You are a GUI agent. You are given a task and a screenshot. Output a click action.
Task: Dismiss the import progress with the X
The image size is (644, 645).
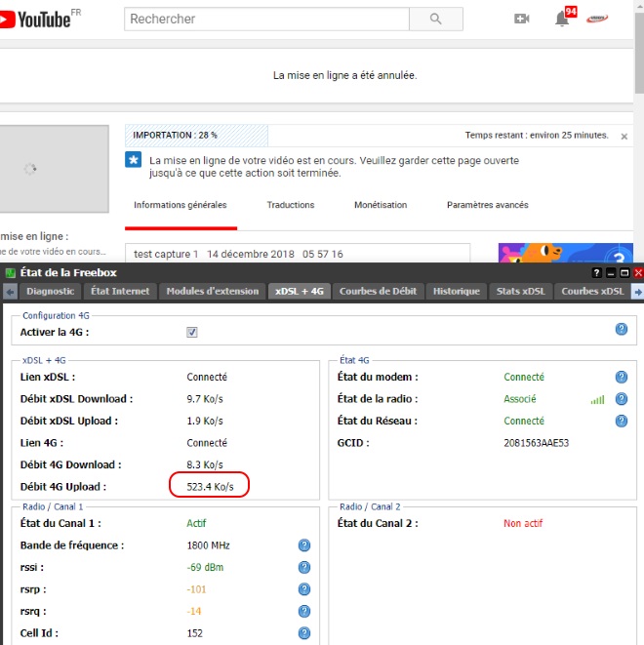click(624, 137)
